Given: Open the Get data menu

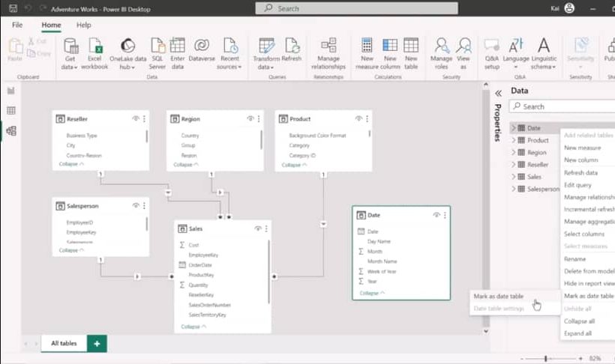Looking at the screenshot, I should [x=70, y=54].
